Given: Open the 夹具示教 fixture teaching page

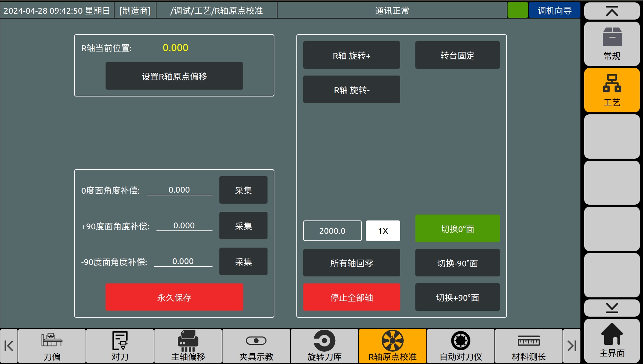Looking at the screenshot, I should coord(256,346).
